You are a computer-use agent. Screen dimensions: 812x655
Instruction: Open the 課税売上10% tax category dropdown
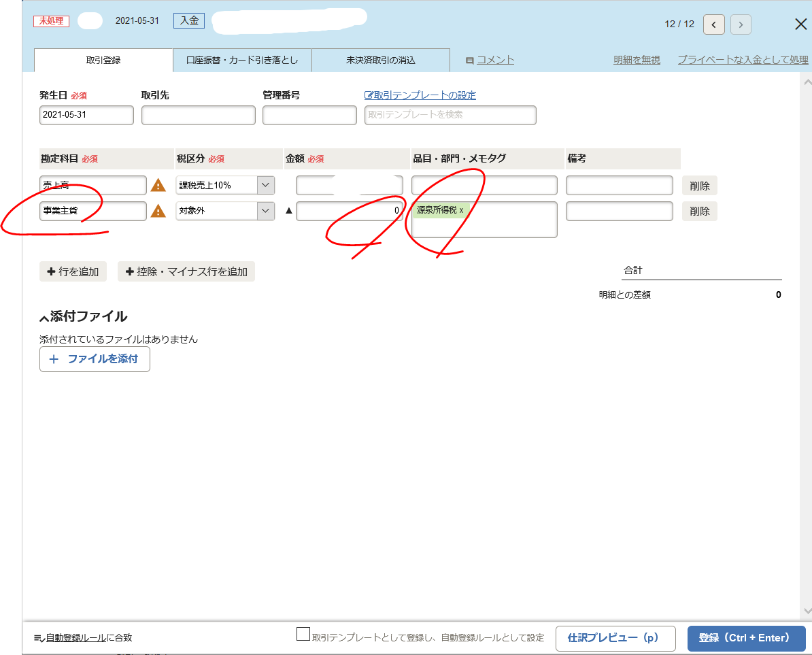(x=265, y=185)
